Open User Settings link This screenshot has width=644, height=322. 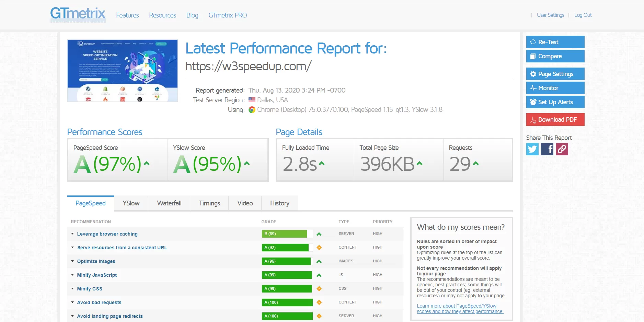[550, 15]
